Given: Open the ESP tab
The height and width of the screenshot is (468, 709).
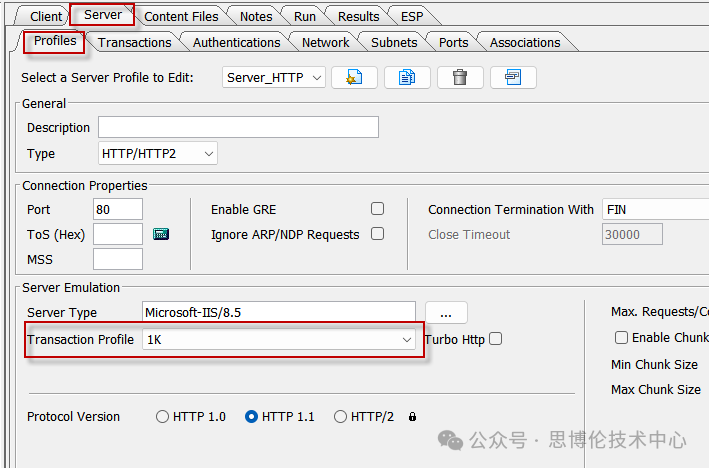Looking at the screenshot, I should [412, 17].
